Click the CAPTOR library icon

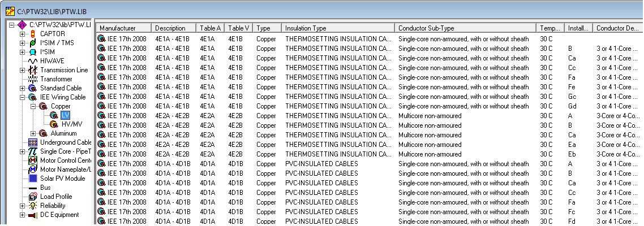pyautogui.click(x=33, y=34)
